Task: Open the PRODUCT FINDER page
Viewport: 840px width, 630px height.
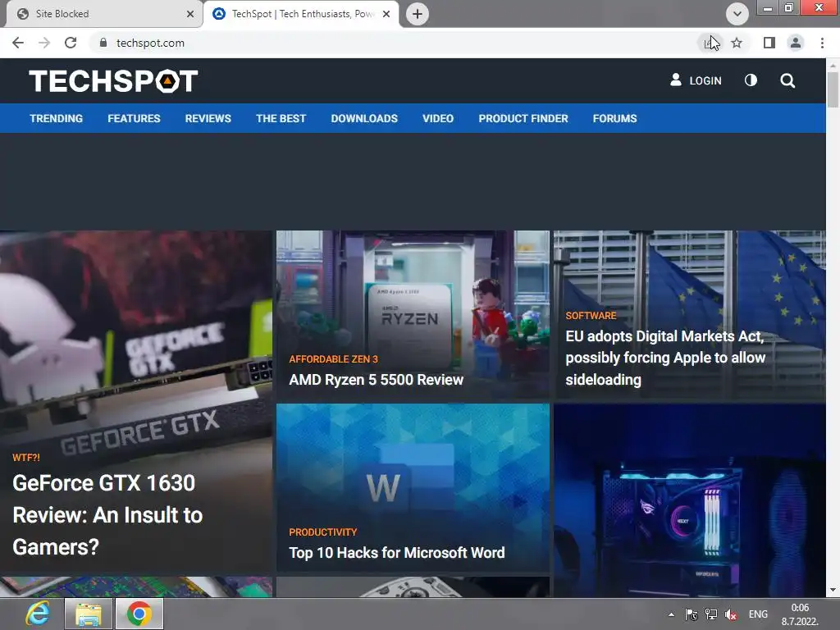Action: [x=523, y=118]
